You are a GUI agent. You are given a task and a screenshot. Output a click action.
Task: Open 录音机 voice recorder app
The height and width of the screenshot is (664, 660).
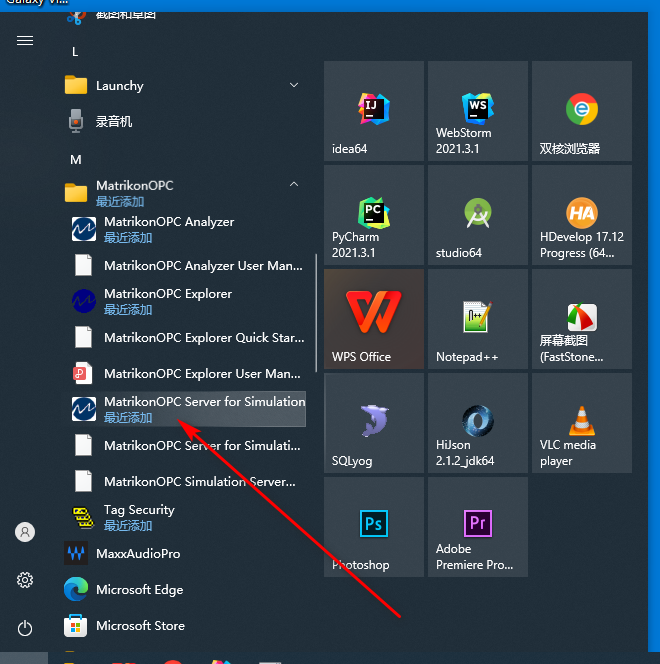(183, 122)
